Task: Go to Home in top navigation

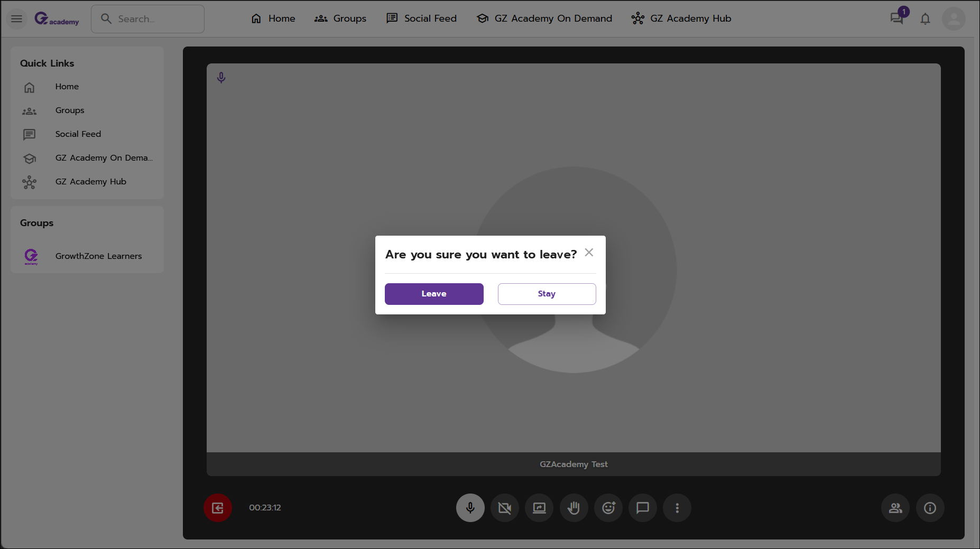Action: click(x=273, y=18)
